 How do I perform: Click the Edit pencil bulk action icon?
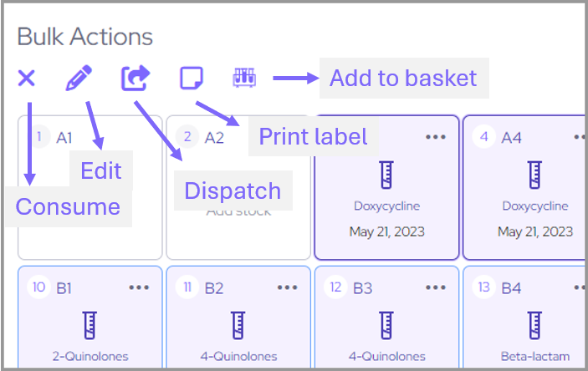pyautogui.click(x=79, y=79)
